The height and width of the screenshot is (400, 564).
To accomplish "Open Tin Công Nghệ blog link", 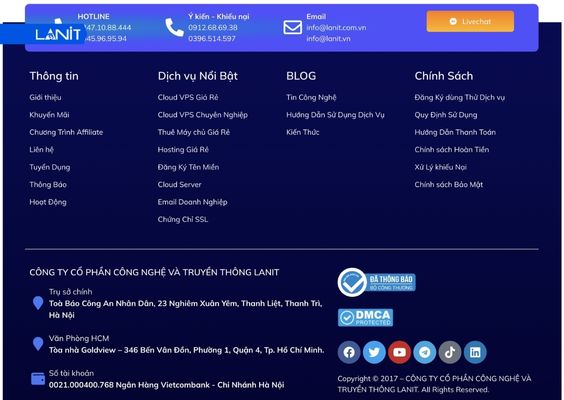I will tap(311, 97).
